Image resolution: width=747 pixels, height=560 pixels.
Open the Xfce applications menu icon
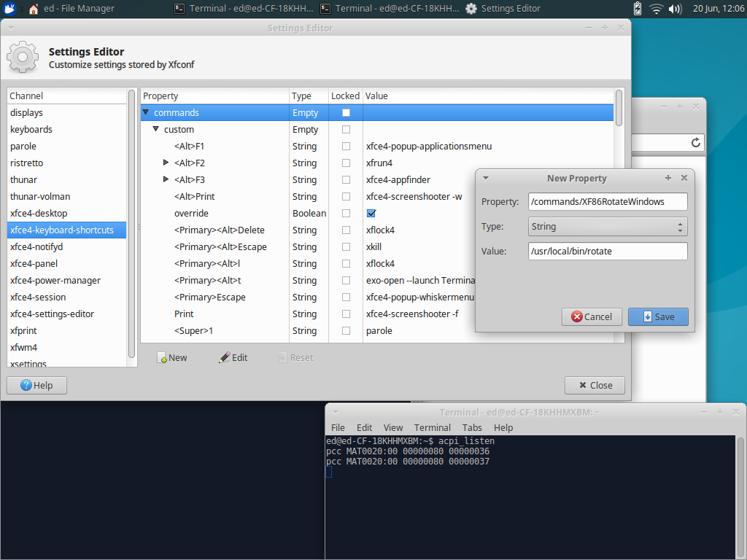pos(8,9)
